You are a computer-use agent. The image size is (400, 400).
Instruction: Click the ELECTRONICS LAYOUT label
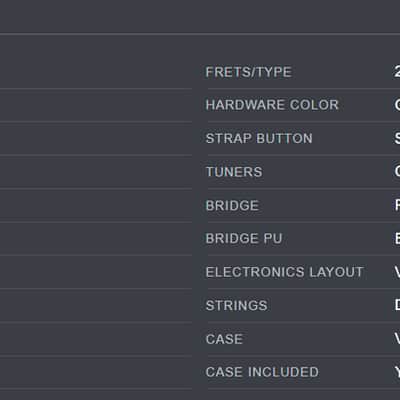284,272
